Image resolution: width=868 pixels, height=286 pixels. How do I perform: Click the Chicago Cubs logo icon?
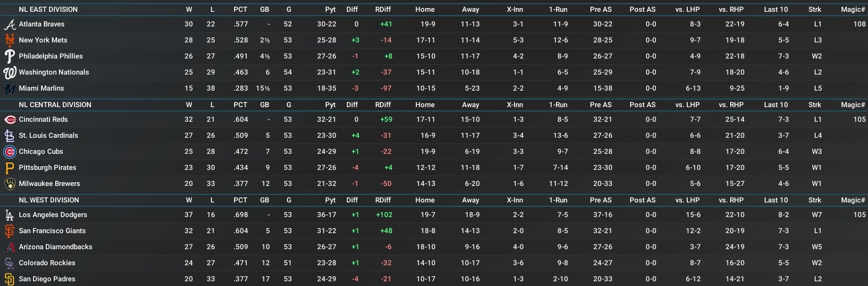click(9, 151)
